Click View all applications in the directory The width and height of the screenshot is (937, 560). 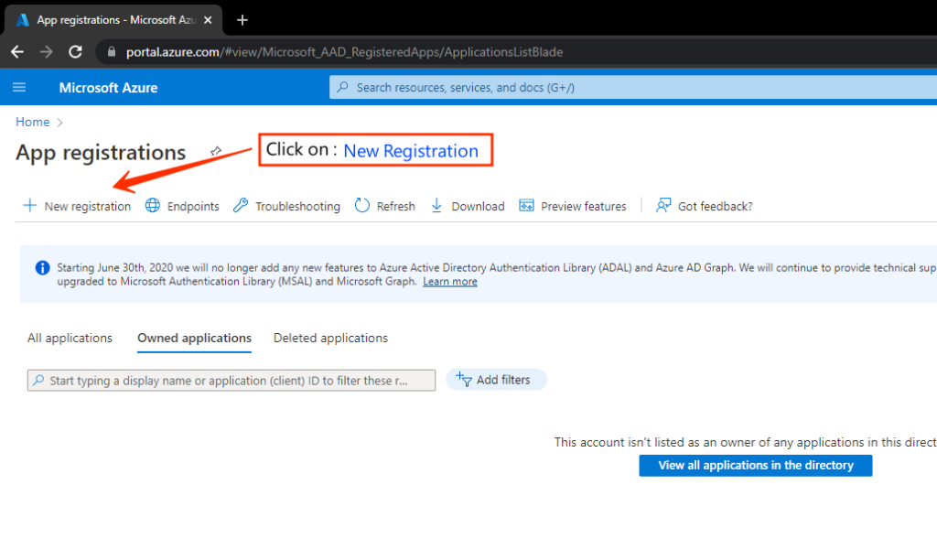tap(755, 466)
